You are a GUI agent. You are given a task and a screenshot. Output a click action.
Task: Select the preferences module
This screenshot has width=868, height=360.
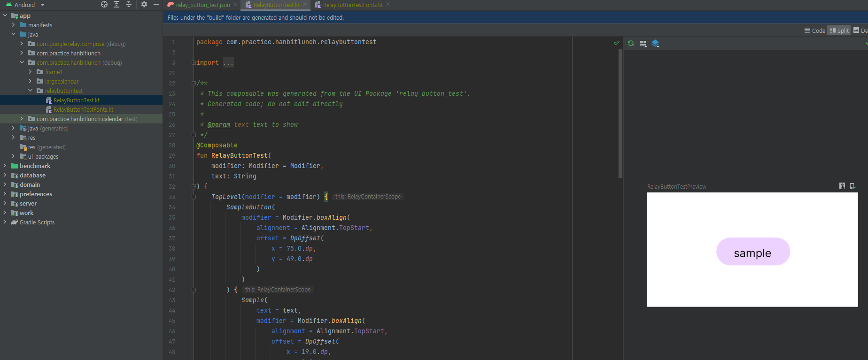pyautogui.click(x=36, y=194)
